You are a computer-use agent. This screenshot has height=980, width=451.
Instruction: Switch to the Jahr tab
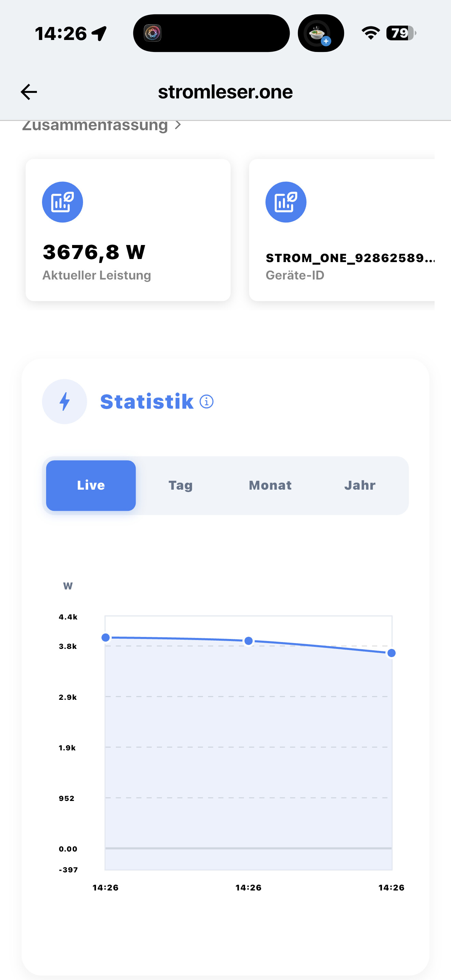coord(360,486)
